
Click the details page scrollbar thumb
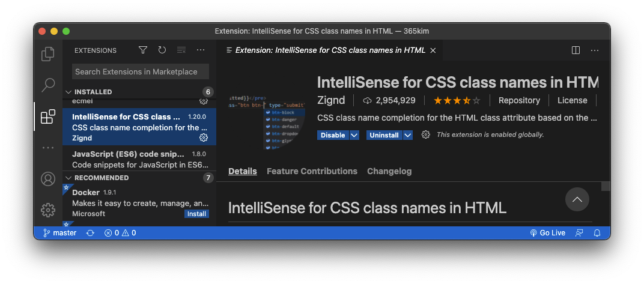(x=606, y=186)
